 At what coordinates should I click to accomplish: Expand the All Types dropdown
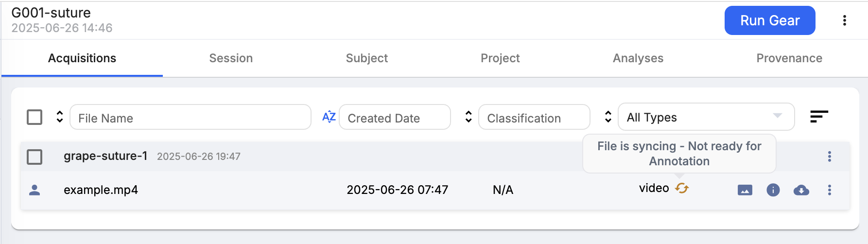tap(706, 117)
